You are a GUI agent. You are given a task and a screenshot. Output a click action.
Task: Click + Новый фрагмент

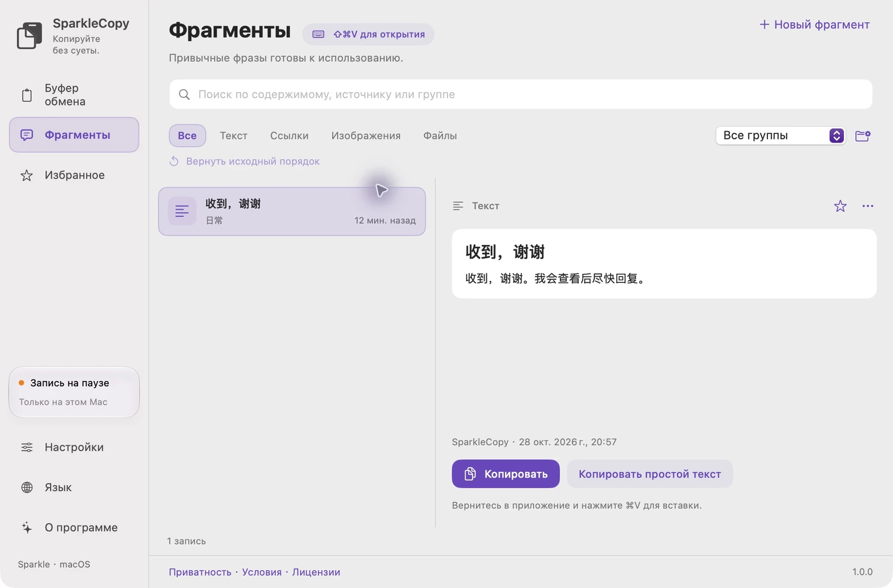(814, 25)
